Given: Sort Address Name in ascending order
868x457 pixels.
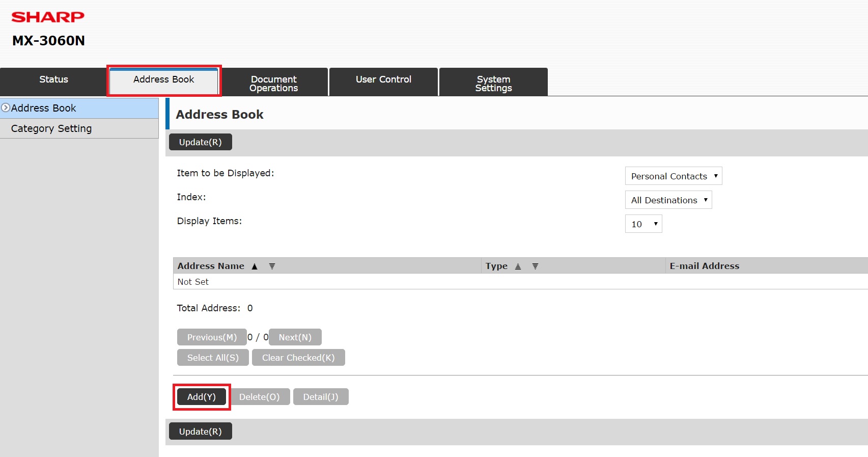Looking at the screenshot, I should 255,266.
